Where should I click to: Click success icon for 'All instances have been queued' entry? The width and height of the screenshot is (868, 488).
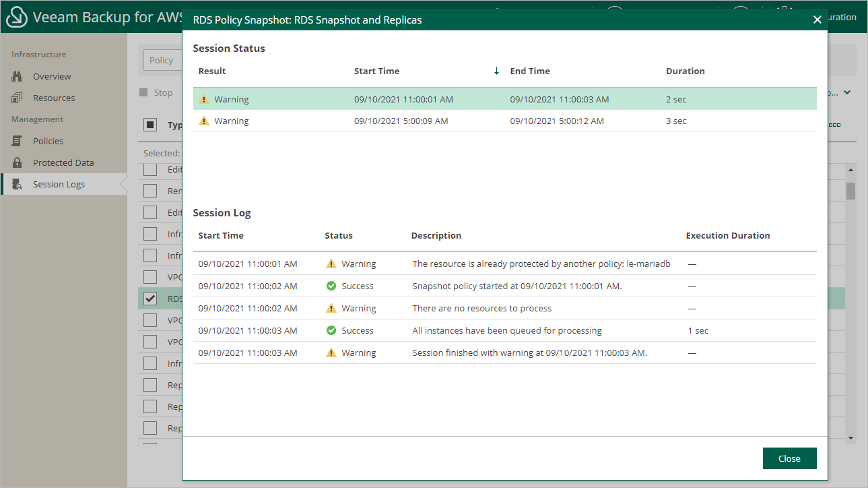coord(331,330)
